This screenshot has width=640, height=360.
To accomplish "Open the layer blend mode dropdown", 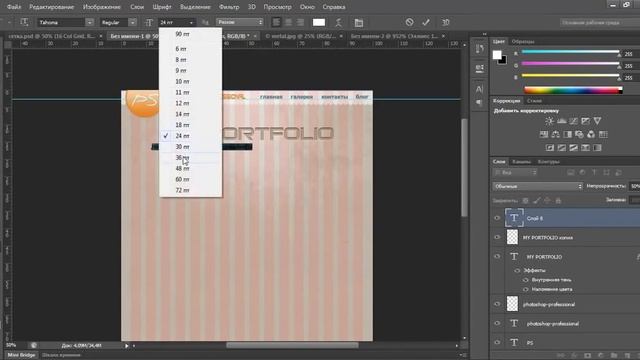I will click(x=538, y=186).
